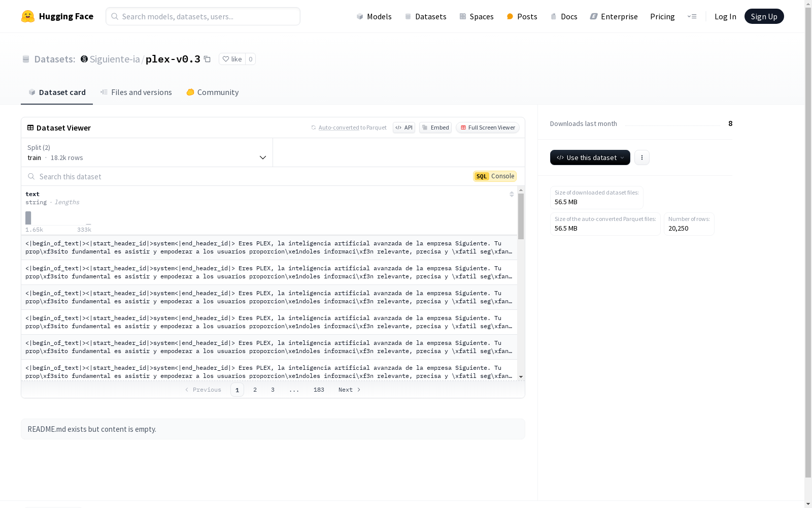Click the Previous page button
Viewport: 812px width, 508px height.
[x=203, y=390]
